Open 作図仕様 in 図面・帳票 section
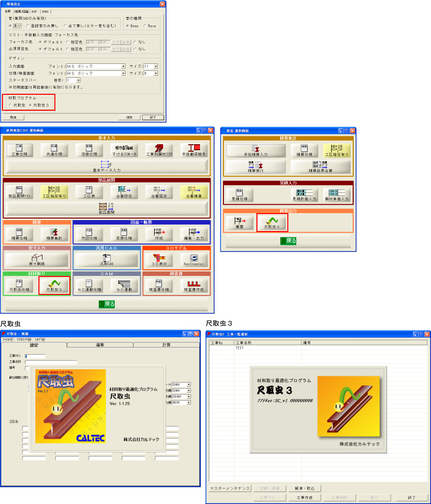Viewport: 431px width, 504px height. click(x=89, y=235)
